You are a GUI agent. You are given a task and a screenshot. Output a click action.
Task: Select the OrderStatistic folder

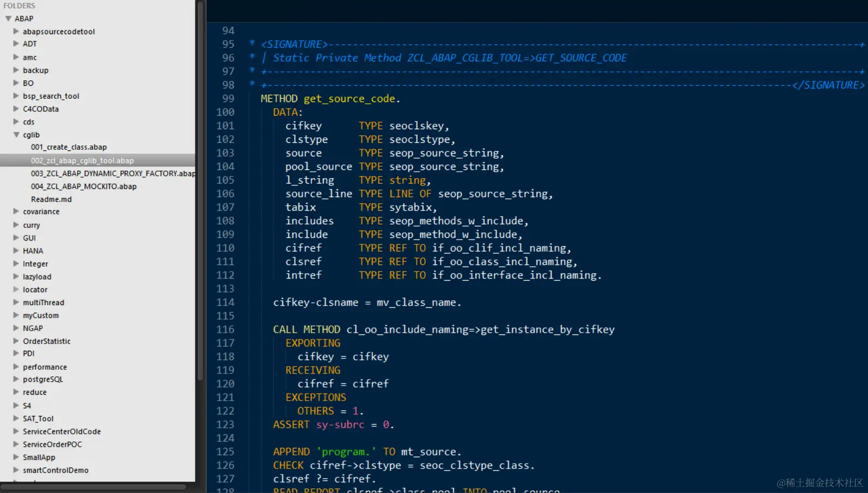pyautogui.click(x=46, y=341)
